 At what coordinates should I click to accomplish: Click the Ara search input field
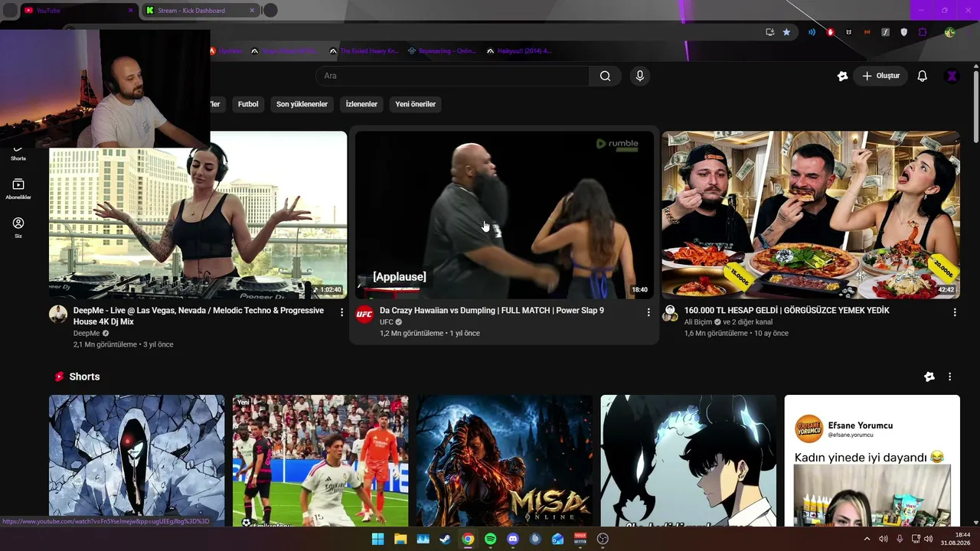tap(452, 76)
